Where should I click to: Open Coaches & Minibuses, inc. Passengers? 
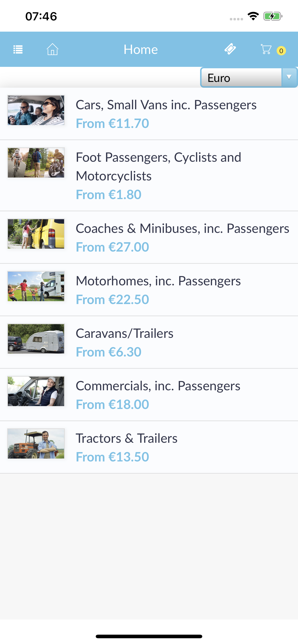click(149, 237)
